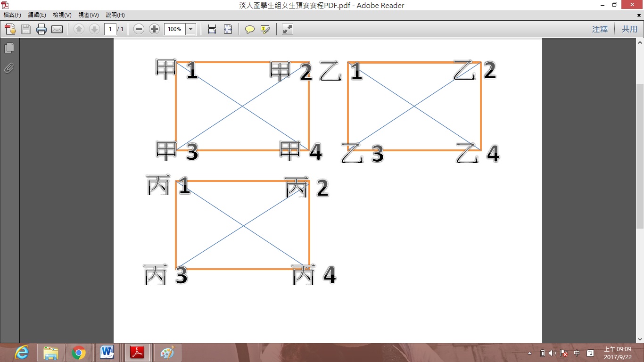The height and width of the screenshot is (362, 644).
Task: Select the fit width scrolling icon
Action: pos(212,29)
